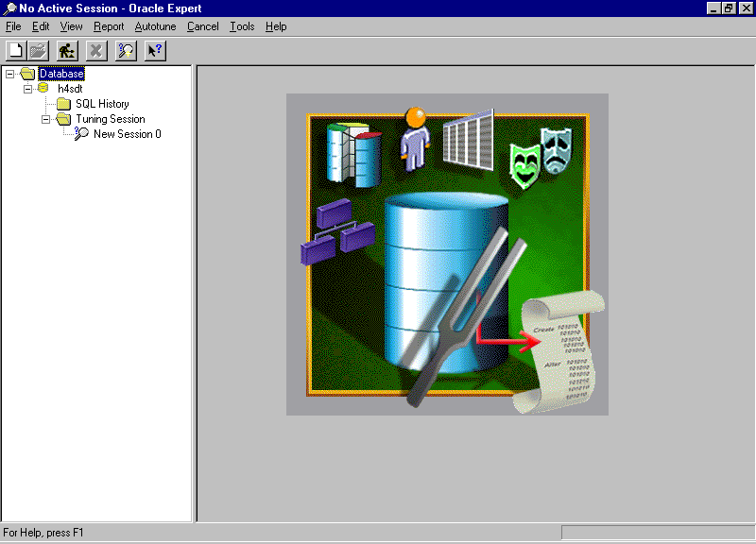Click the SQL History folder icon
The image size is (756, 544).
tap(63, 104)
